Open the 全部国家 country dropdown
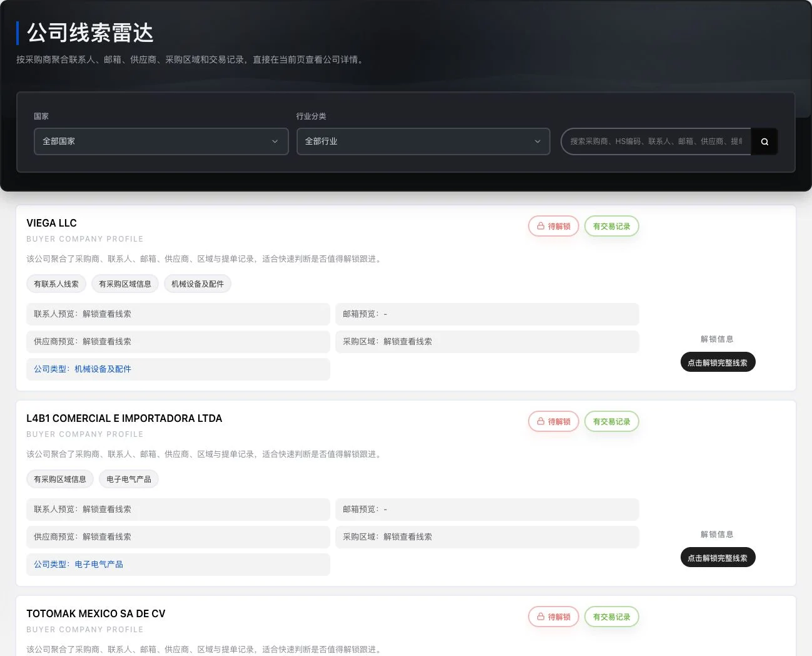 click(x=161, y=141)
